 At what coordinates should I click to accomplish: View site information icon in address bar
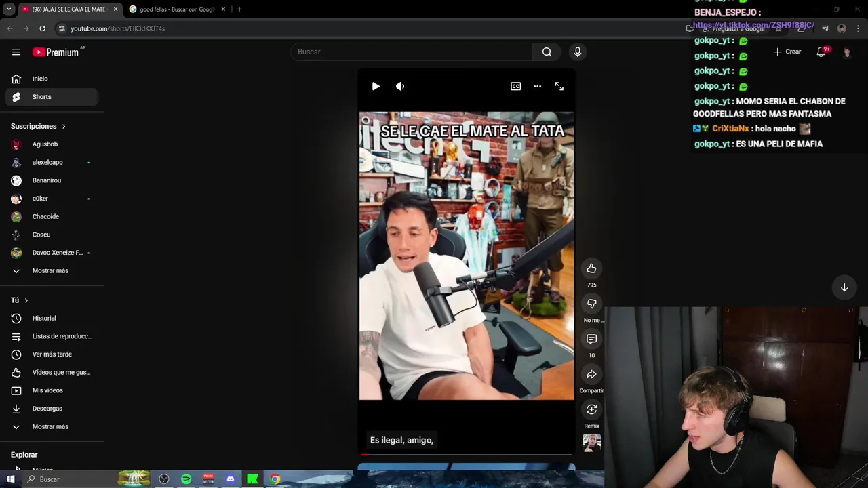pyautogui.click(x=62, y=28)
